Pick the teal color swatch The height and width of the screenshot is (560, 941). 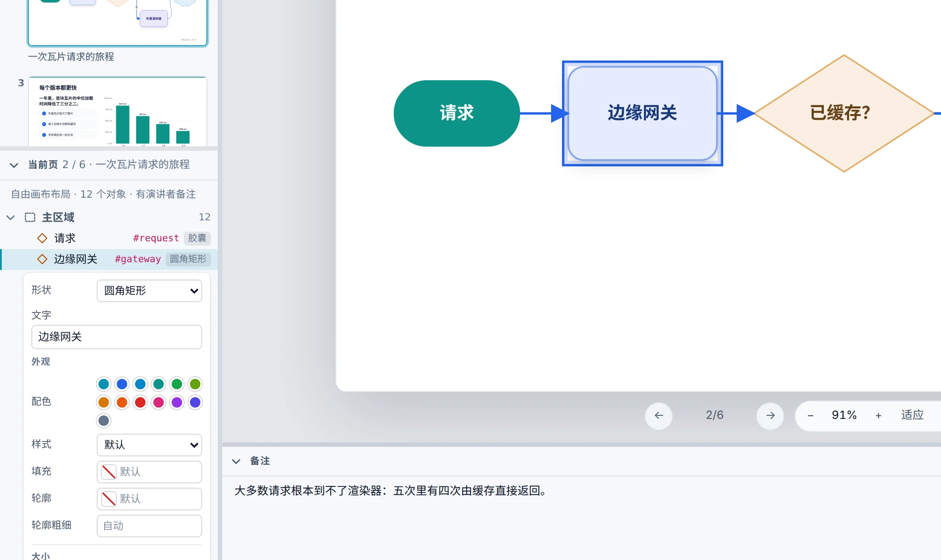[159, 384]
